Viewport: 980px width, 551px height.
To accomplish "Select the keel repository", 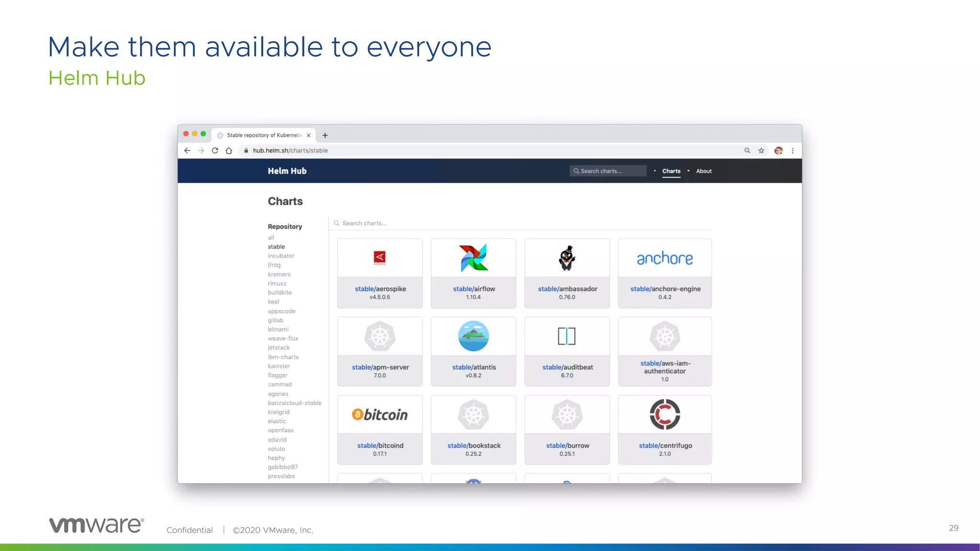I will tap(273, 302).
